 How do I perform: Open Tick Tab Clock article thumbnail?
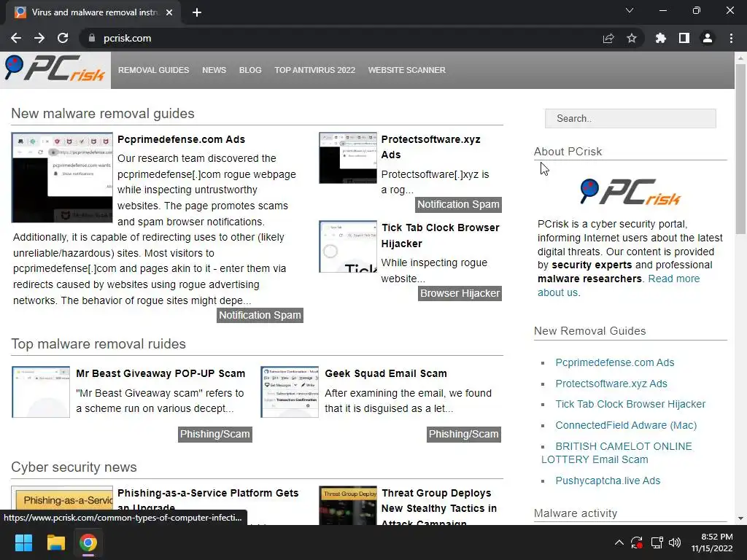(348, 246)
